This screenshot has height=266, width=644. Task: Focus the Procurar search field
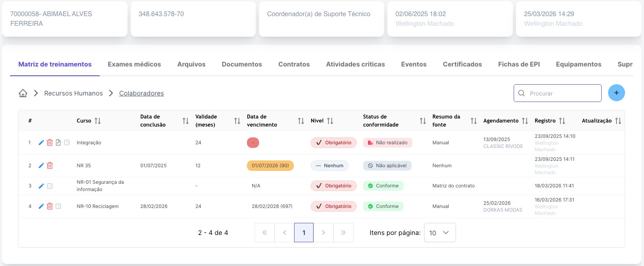pyautogui.click(x=558, y=93)
